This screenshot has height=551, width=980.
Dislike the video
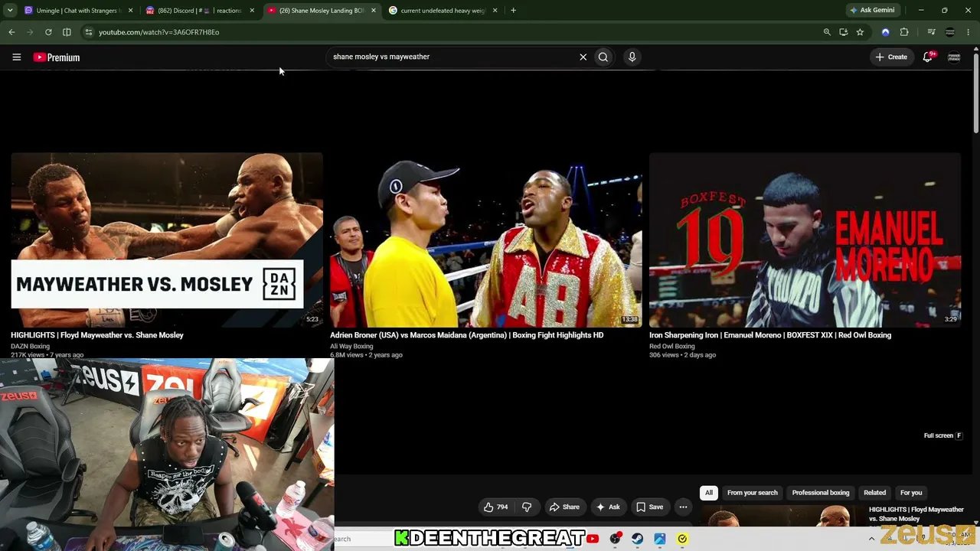(527, 507)
